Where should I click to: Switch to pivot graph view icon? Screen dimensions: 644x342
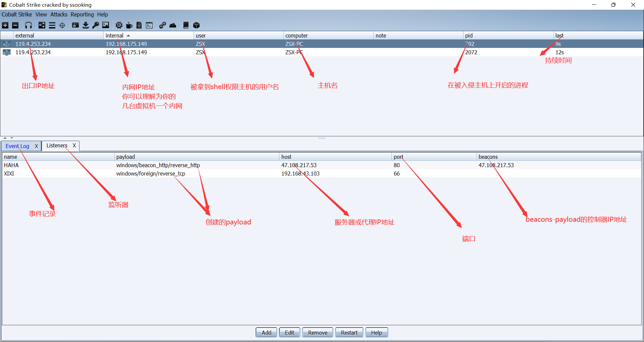(42, 25)
